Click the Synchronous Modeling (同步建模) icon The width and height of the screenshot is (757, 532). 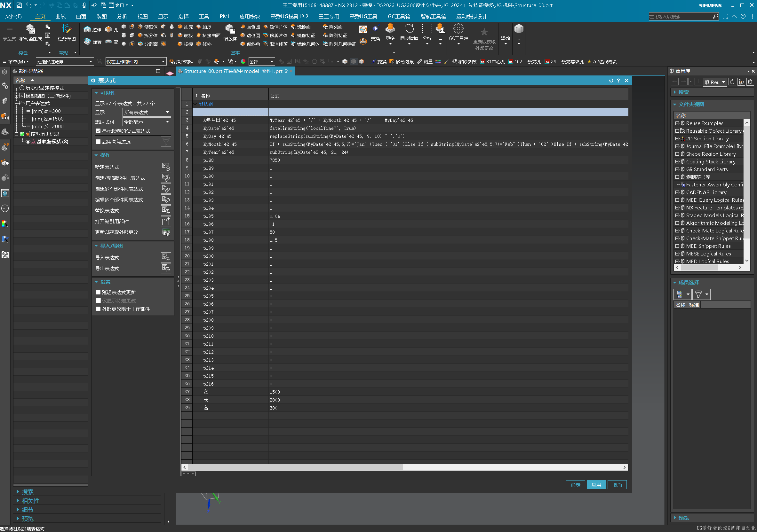(x=409, y=29)
